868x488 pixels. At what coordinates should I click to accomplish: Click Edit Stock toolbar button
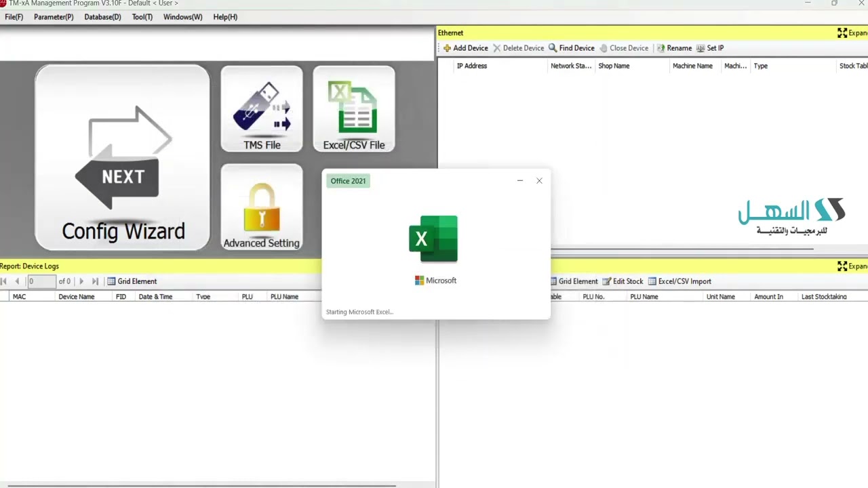tap(623, 281)
